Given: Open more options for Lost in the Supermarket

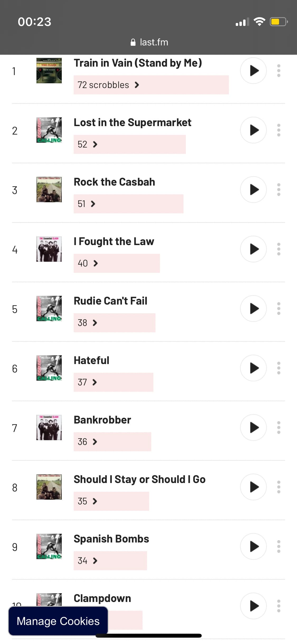Looking at the screenshot, I should click(279, 130).
